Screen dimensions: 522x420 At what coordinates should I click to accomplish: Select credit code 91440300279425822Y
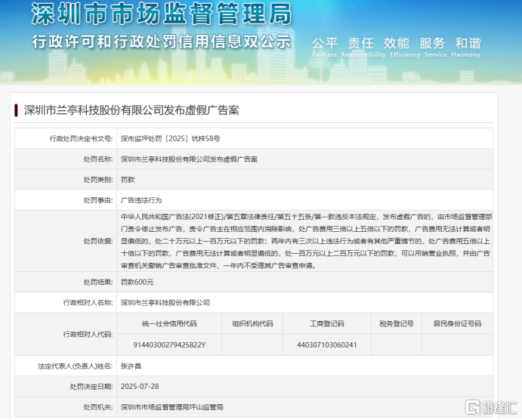click(x=169, y=344)
